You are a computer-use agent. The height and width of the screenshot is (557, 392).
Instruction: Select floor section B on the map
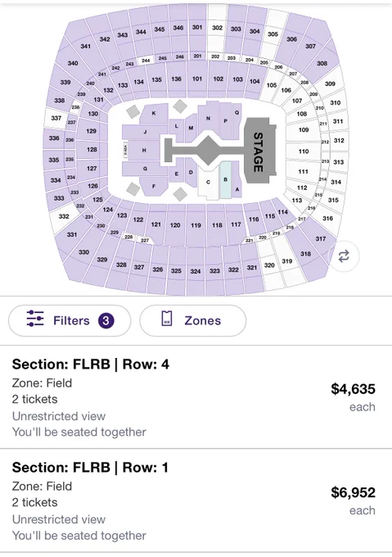[225, 179]
